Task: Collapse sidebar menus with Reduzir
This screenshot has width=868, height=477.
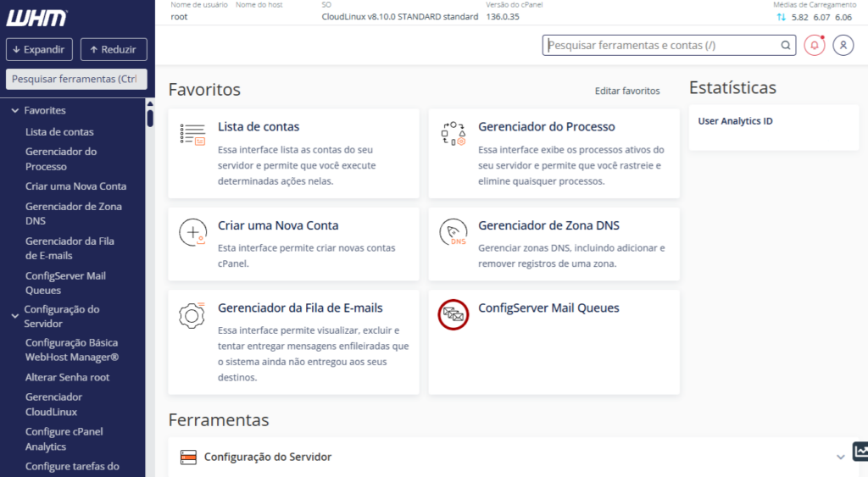Action: [114, 49]
